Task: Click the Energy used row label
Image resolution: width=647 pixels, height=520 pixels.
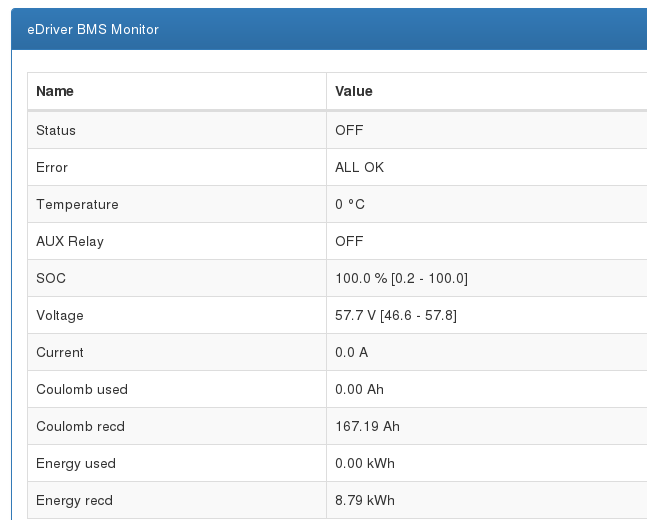Action: click(x=76, y=463)
